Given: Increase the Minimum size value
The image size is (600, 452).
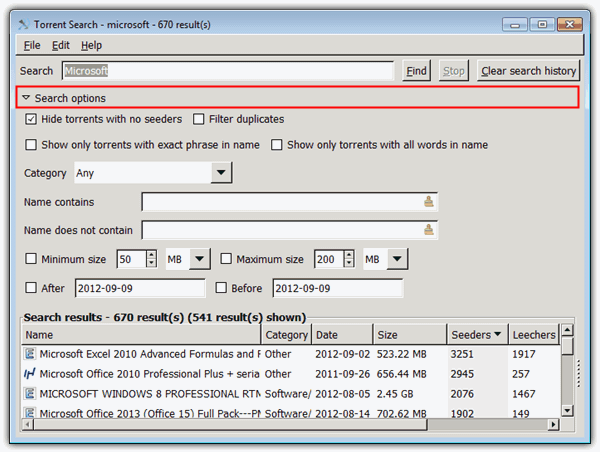Looking at the screenshot, I should 152,254.
